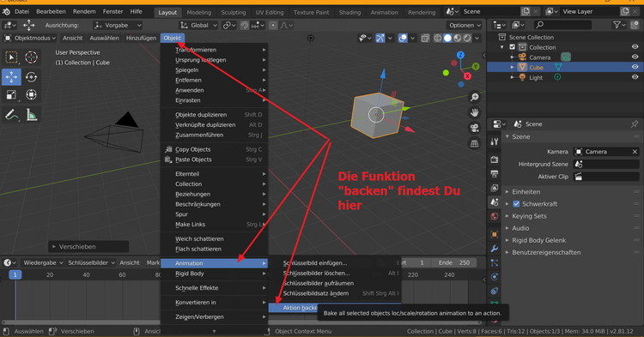Select the Rotate tool
644x337 pixels.
pos(31,76)
